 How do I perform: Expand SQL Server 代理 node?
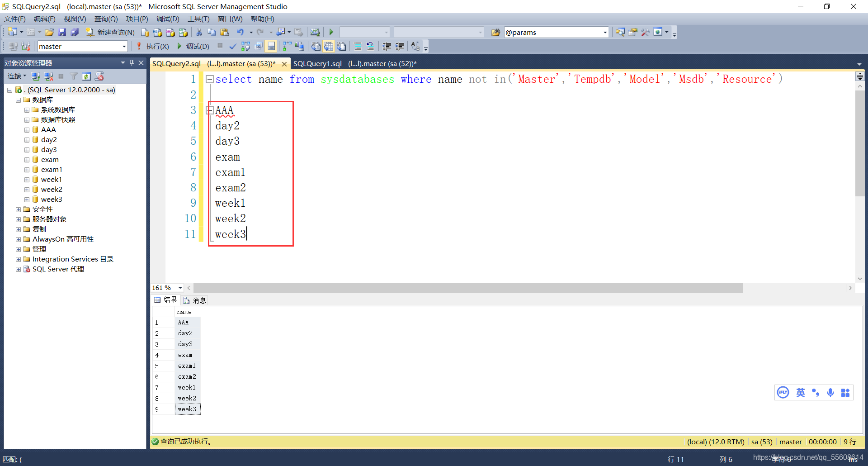click(x=18, y=269)
